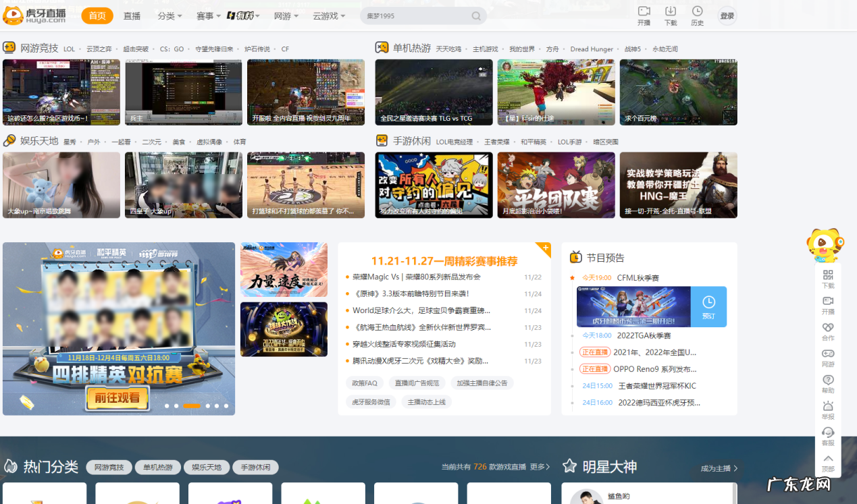Open the 全民之星邀请赛决赛 stream thumbnail
Screen dimensions: 857x504
pos(434,92)
